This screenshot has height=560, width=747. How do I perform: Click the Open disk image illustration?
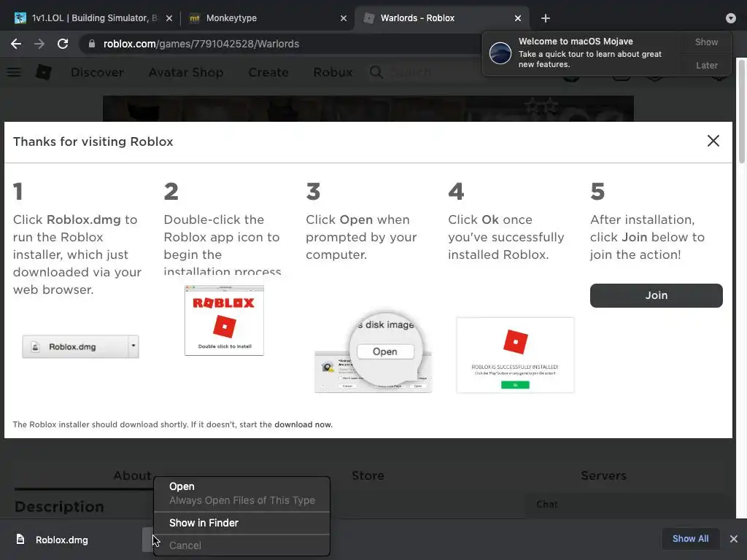pos(373,352)
